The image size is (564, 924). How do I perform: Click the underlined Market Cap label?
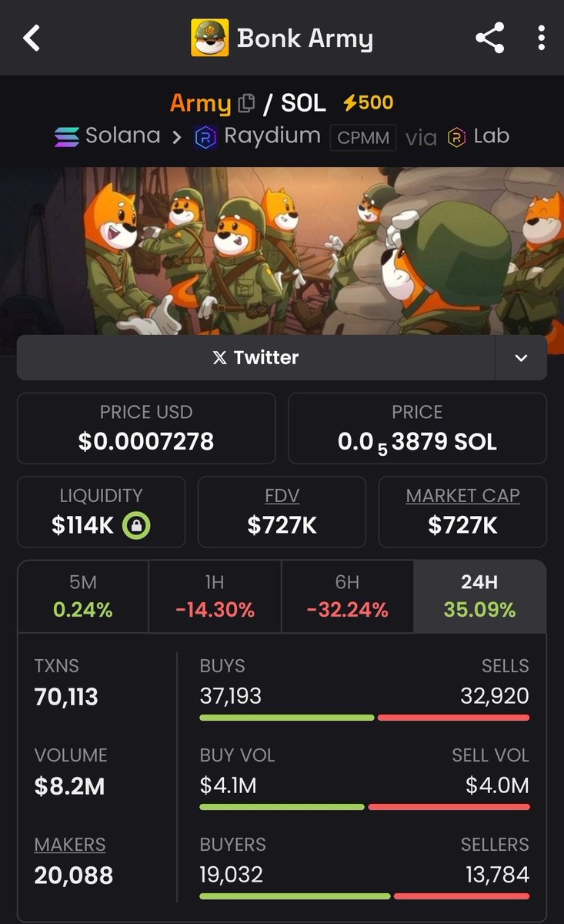click(462, 495)
